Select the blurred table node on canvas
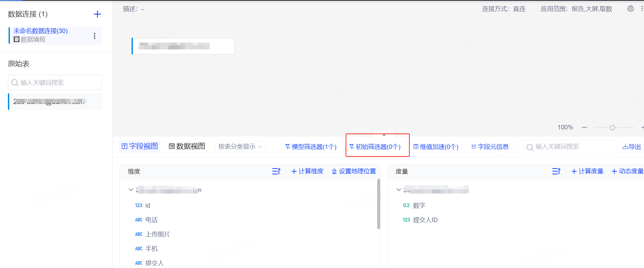The image size is (644, 268). click(x=183, y=46)
